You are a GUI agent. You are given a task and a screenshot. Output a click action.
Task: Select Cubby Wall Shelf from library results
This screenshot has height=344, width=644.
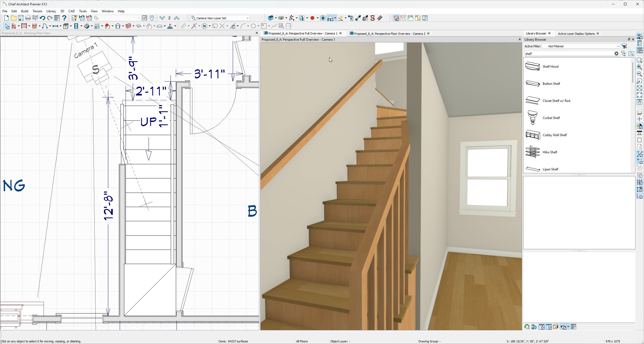(554, 135)
